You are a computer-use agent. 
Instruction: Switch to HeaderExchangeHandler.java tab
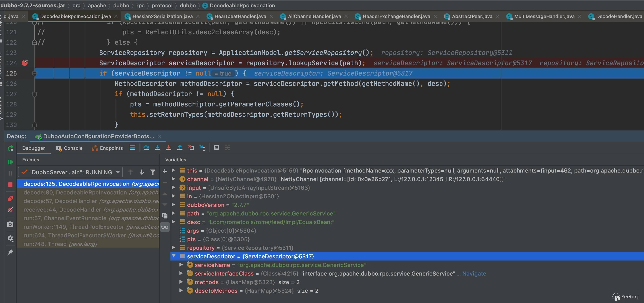click(396, 17)
